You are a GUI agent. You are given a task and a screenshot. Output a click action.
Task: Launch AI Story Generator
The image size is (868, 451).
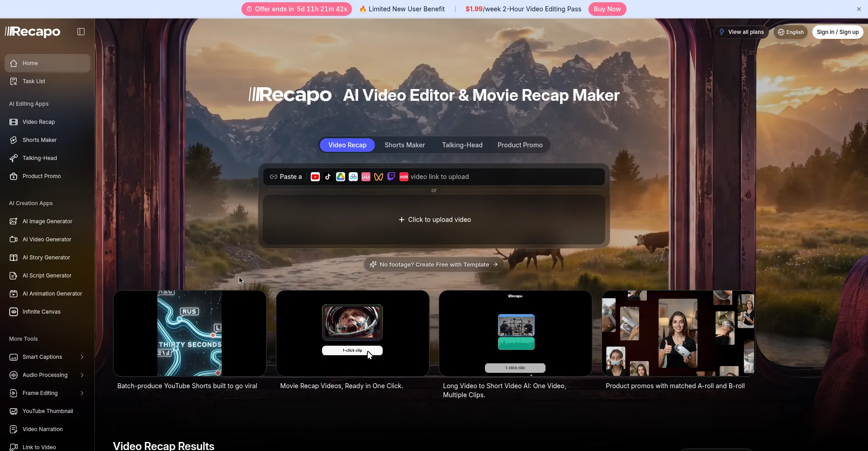(x=47, y=258)
